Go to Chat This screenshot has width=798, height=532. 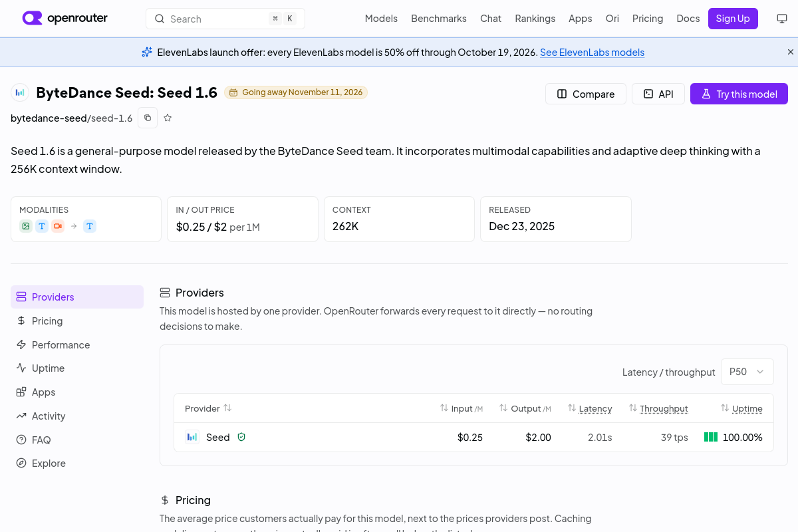click(491, 19)
